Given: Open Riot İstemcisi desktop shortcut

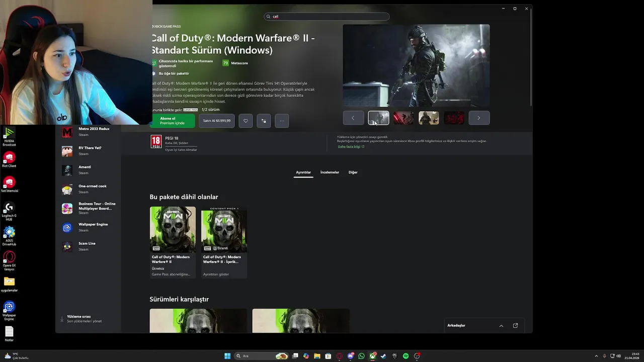Looking at the screenshot, I should point(9,184).
